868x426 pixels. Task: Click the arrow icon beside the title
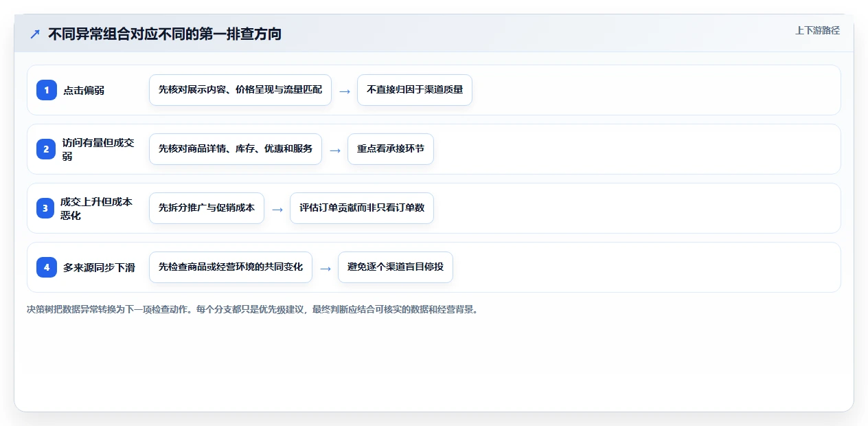(35, 34)
